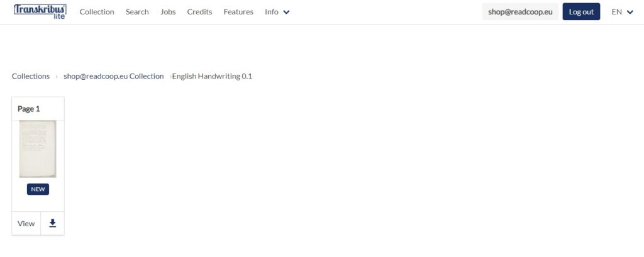This screenshot has height=257, width=644.
Task: Go to the Search page
Action: coord(137,12)
